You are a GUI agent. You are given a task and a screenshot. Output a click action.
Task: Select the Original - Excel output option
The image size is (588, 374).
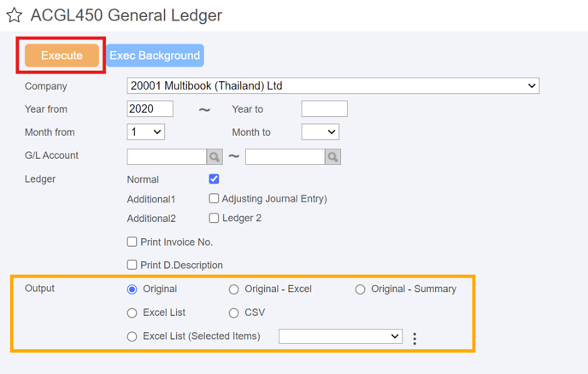[233, 289]
